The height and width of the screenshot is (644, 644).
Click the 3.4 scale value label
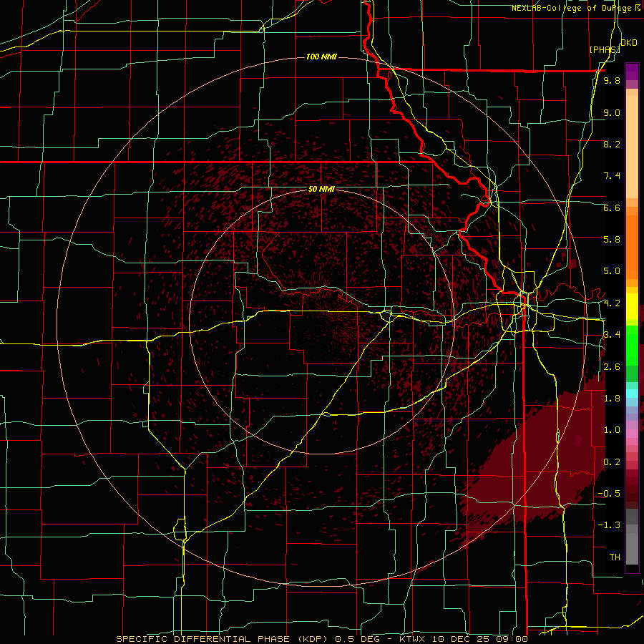(612, 335)
